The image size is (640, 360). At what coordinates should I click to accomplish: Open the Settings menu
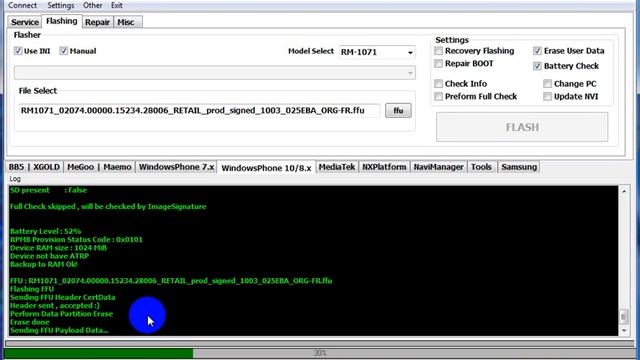(x=61, y=5)
